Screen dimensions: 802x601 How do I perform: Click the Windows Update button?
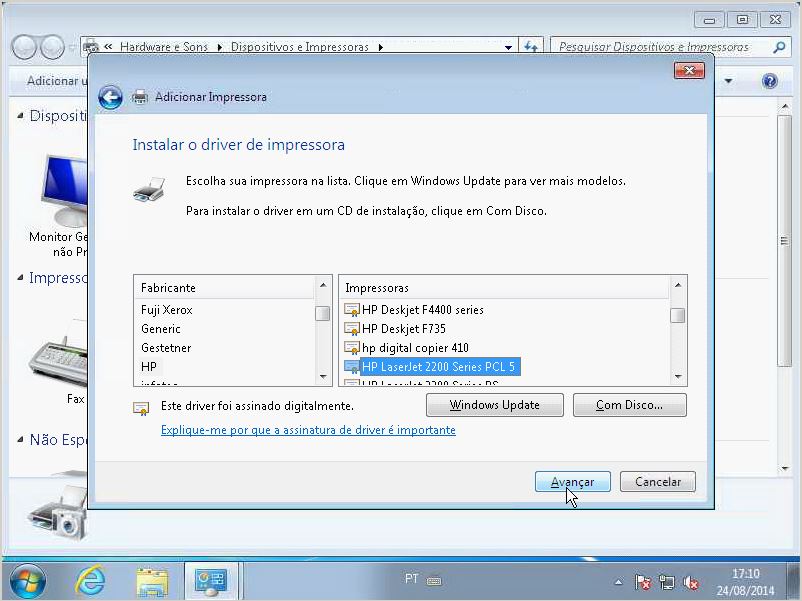[494, 405]
